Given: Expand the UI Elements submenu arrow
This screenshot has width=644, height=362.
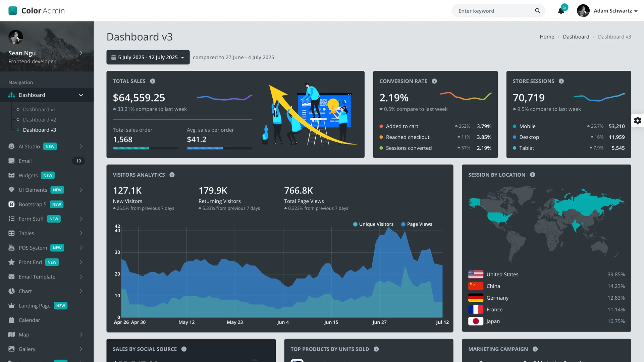Looking at the screenshot, I should click(x=81, y=190).
